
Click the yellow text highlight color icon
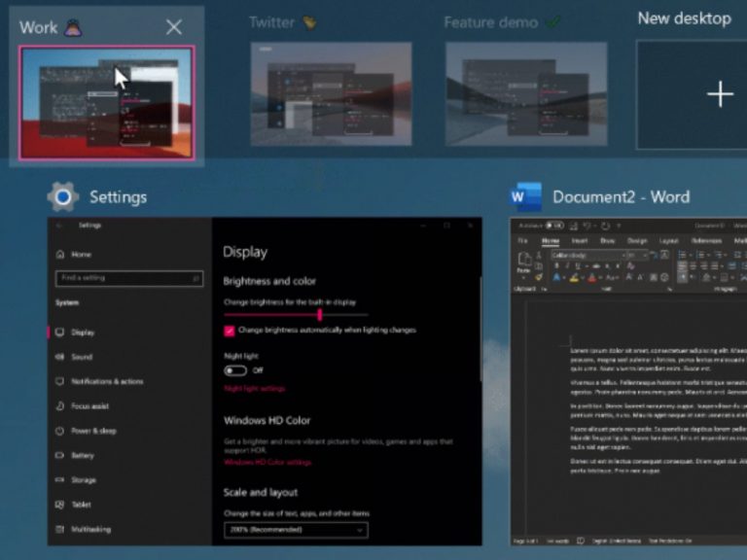pos(574,278)
